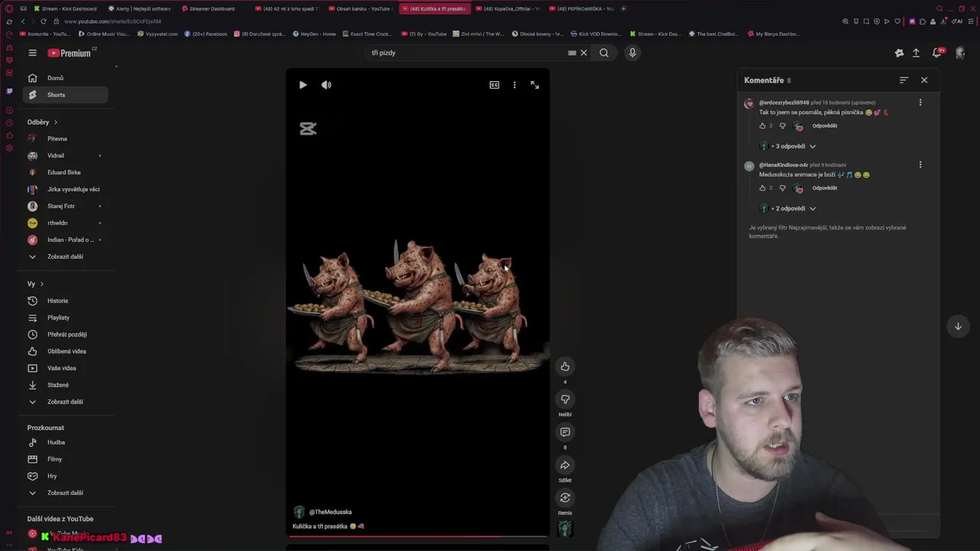Open Historie in sidebar
980x551 pixels.
tap(65, 301)
